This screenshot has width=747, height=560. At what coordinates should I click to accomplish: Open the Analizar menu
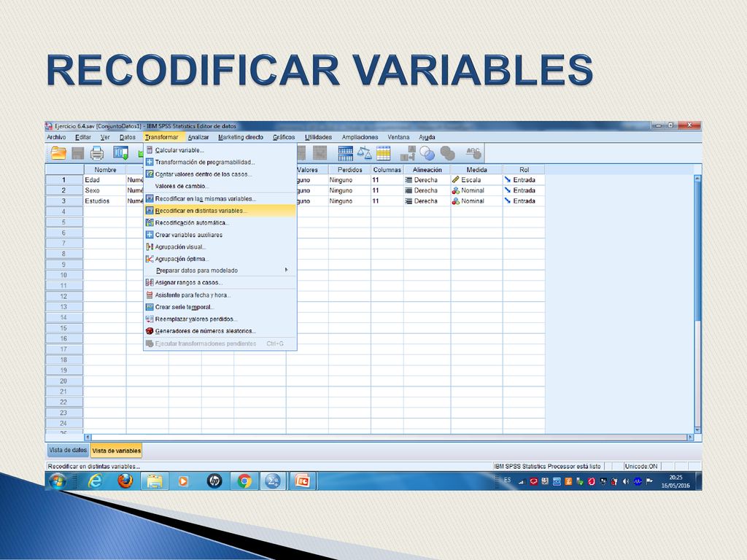pyautogui.click(x=198, y=137)
